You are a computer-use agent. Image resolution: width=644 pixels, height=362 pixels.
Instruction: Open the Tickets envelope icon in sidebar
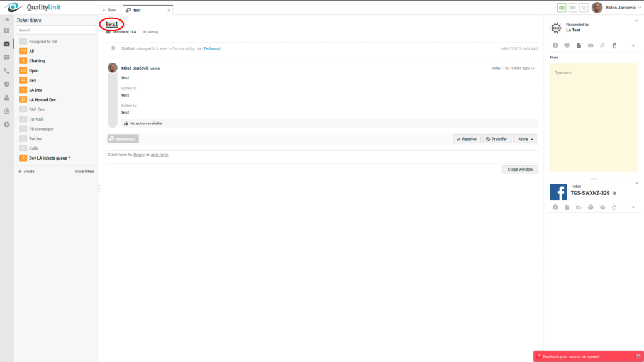(x=6, y=44)
